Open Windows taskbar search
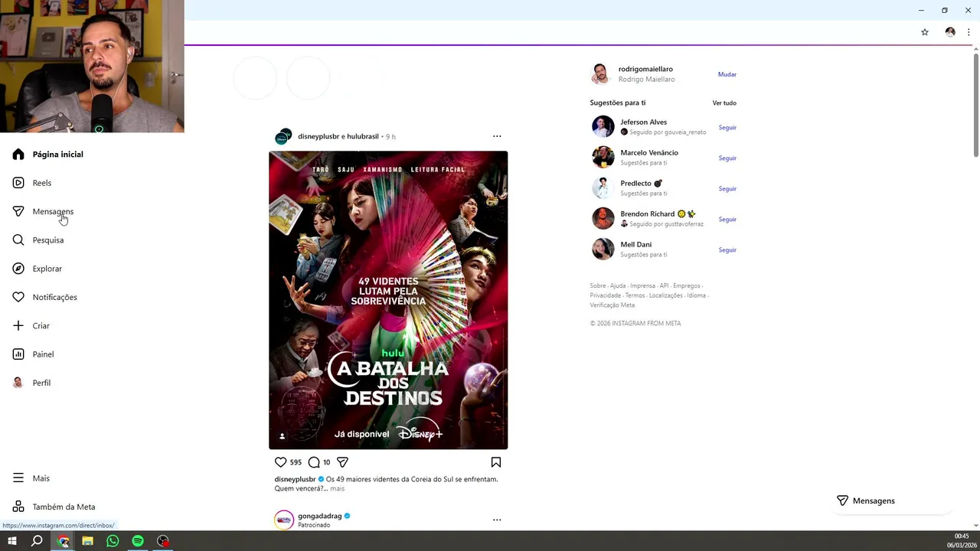Screen dimensions: 980x551 [x=37, y=541]
